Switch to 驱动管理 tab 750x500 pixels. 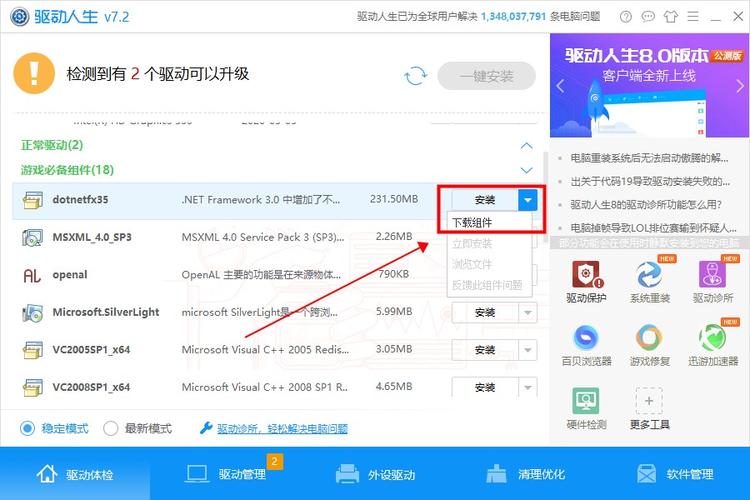coord(225,474)
